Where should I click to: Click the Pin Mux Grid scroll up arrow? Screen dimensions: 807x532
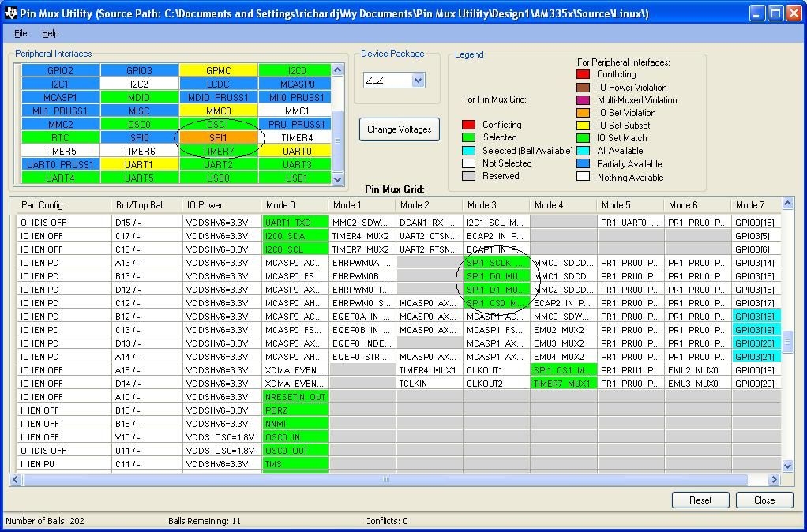click(x=787, y=204)
